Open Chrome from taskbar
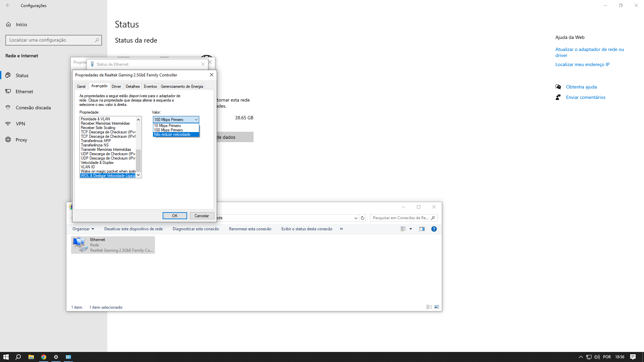 [44, 357]
